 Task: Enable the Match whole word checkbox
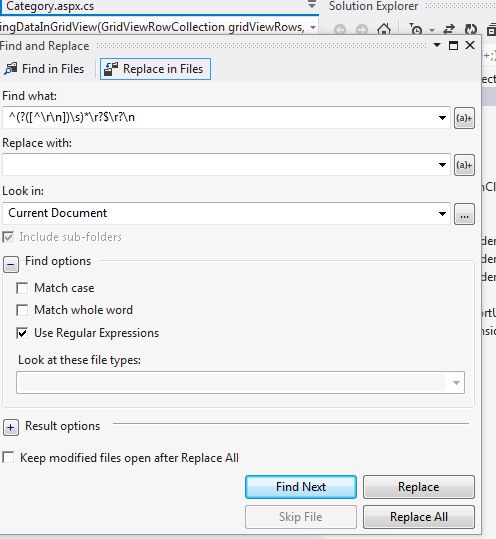[22, 310]
